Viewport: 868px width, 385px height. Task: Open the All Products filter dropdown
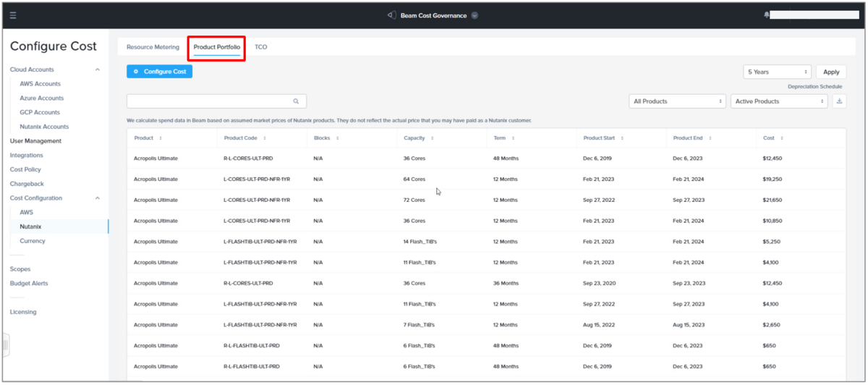tap(677, 101)
